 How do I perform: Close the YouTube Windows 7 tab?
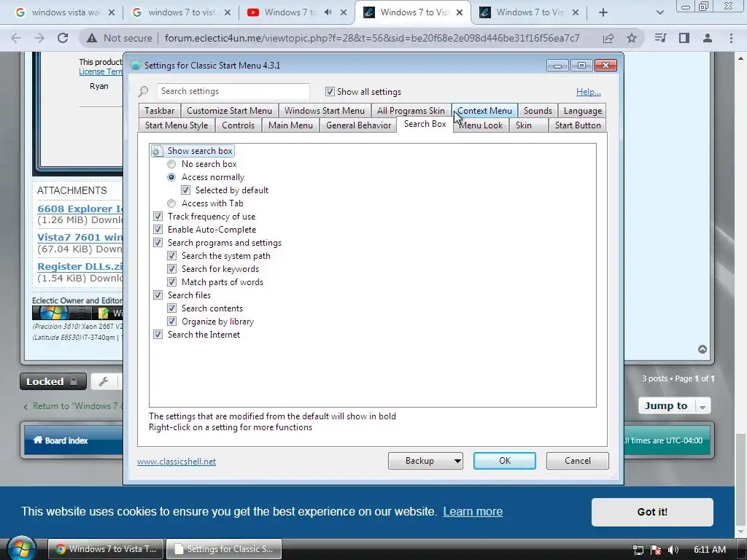344,12
